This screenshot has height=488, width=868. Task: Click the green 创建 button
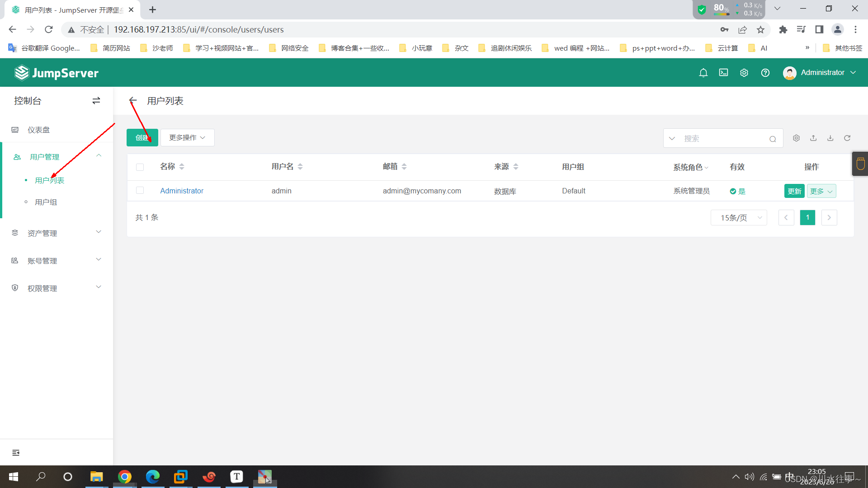tap(142, 138)
